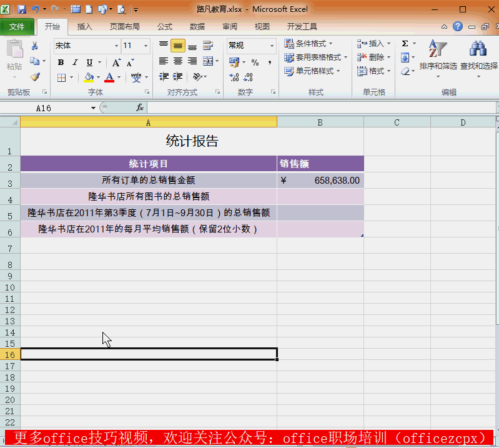Image resolution: width=499 pixels, height=448 pixels.
Task: Click the Cut scissors icon
Action: (35, 46)
